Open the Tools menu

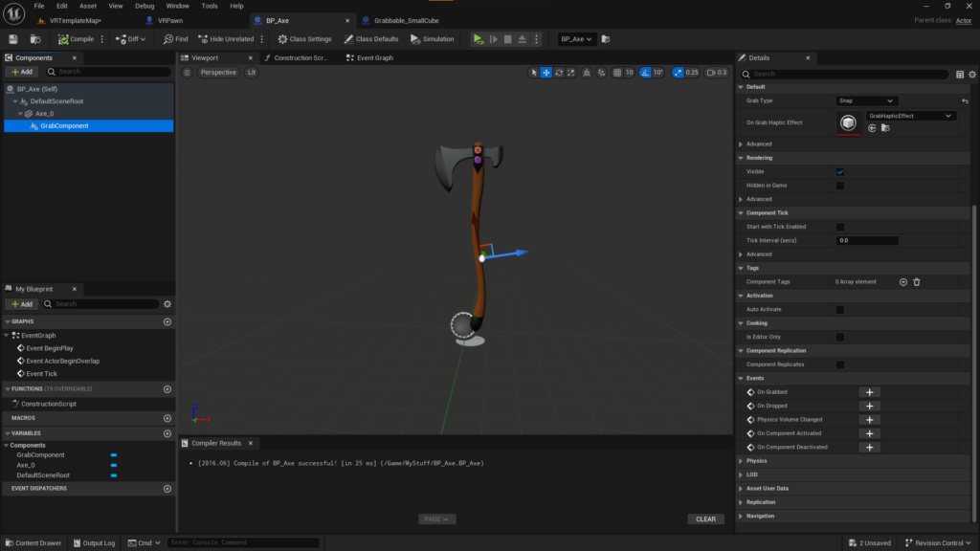point(209,6)
